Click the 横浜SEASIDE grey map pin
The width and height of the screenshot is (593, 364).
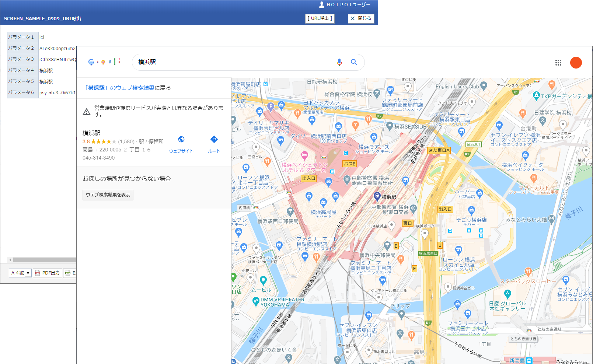390,126
